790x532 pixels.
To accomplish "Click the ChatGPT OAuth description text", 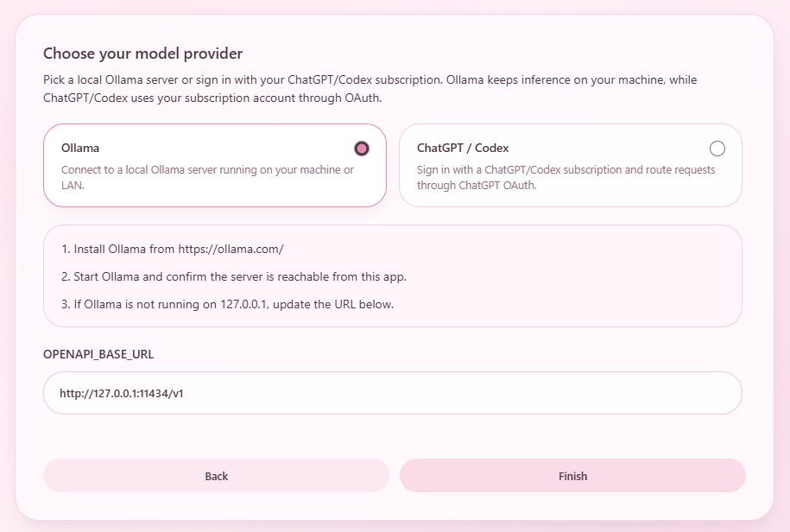I will pyautogui.click(x=564, y=177).
